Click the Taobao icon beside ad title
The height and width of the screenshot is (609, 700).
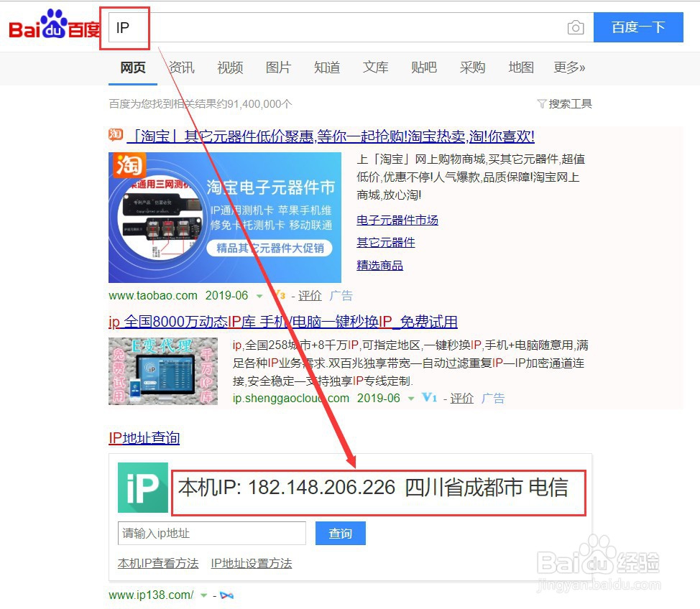(116, 134)
